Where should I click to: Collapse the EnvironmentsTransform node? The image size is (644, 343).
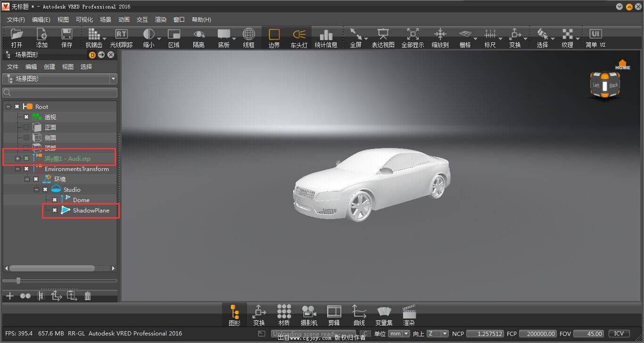(18, 169)
